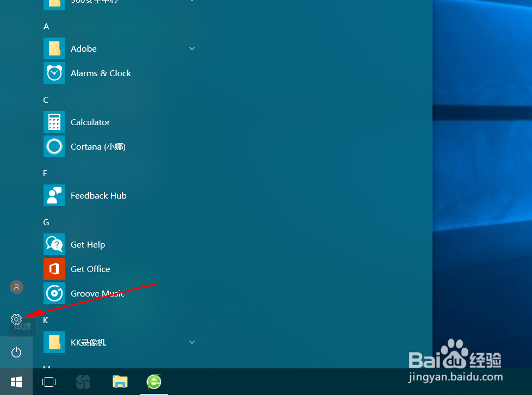Click the Alarms & Clock label
532x395 pixels.
(101, 73)
